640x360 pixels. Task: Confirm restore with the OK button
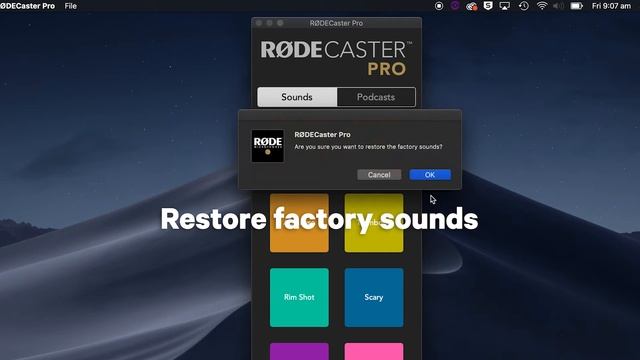[x=430, y=175]
